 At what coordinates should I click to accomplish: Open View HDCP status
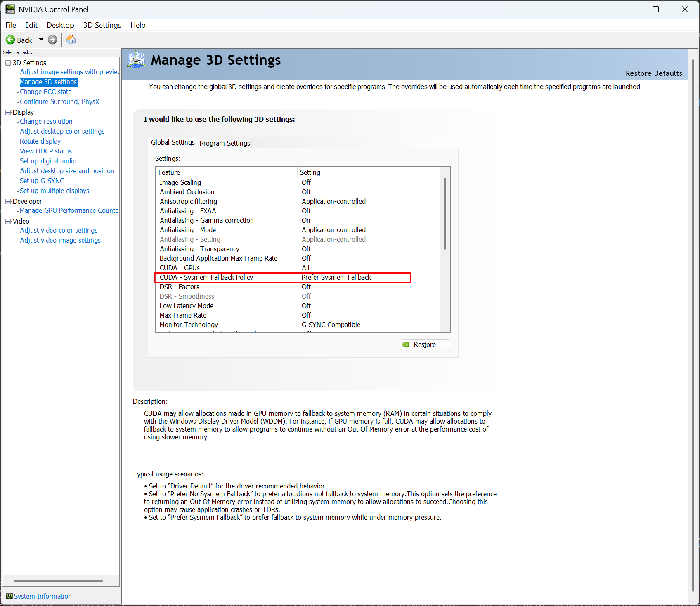pyautogui.click(x=46, y=151)
